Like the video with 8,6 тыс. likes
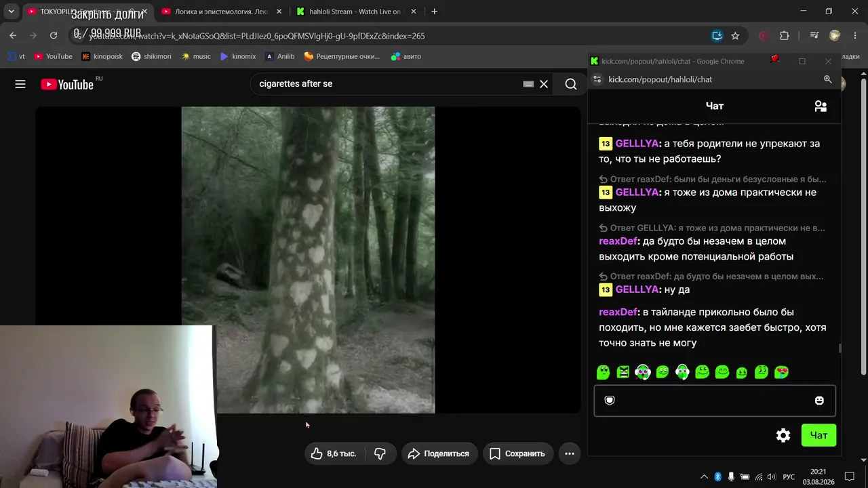The width and height of the screenshot is (868, 488). click(334, 453)
